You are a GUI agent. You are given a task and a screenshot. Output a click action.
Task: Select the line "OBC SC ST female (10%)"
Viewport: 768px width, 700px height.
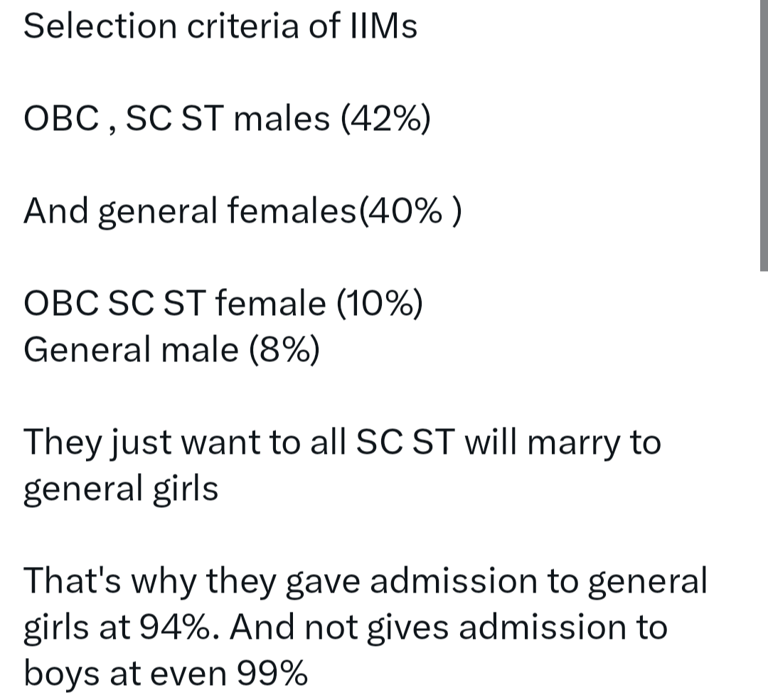coord(223,303)
